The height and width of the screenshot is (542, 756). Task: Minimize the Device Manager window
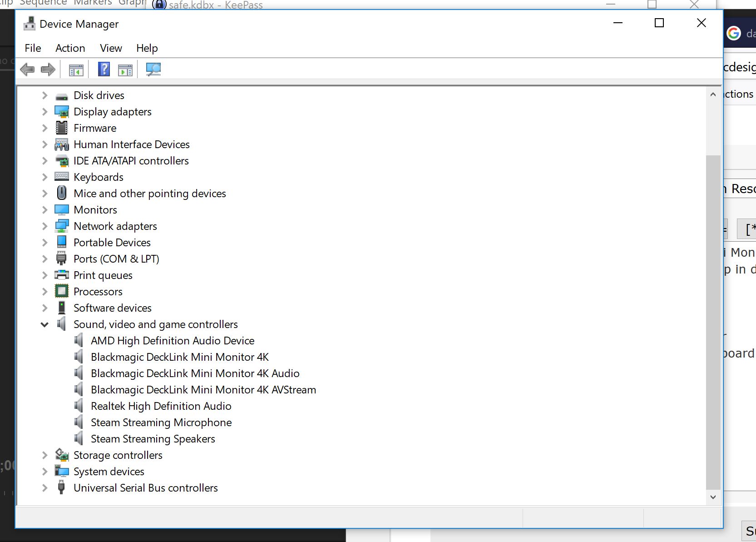(618, 23)
